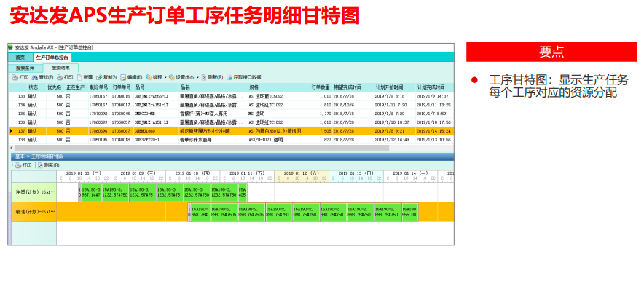Refresh the Gantt chart with lower 刷新(R)
This screenshot has width=644, height=292.
[49, 165]
